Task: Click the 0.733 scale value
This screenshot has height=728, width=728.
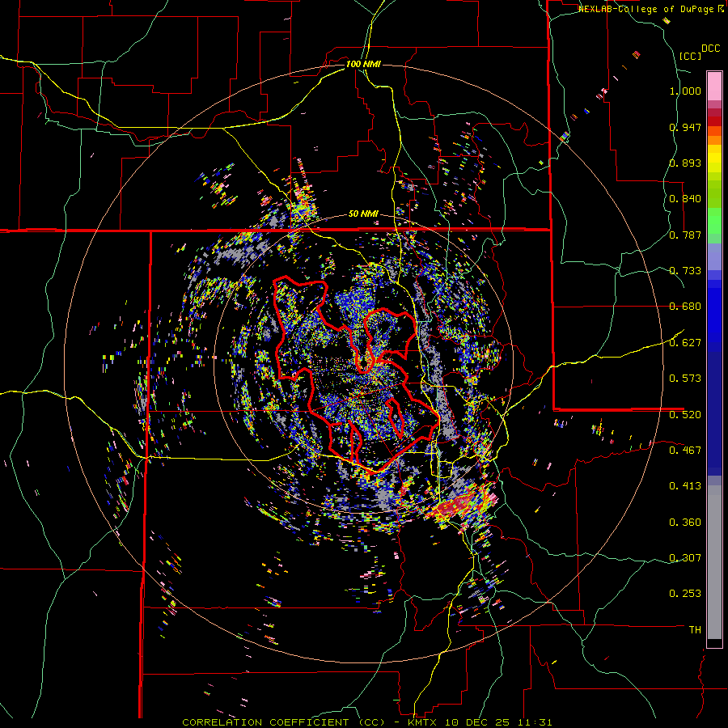Action: click(685, 271)
